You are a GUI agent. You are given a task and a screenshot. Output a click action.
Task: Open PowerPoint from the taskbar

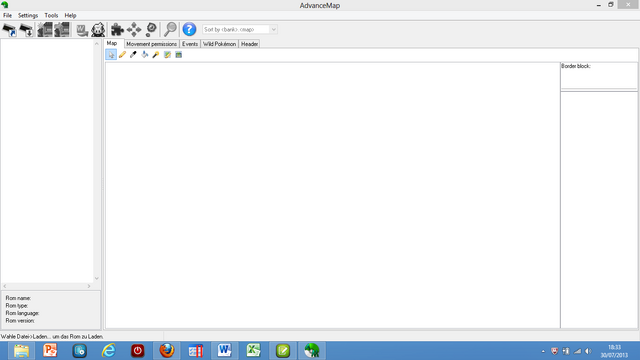[x=50, y=351]
